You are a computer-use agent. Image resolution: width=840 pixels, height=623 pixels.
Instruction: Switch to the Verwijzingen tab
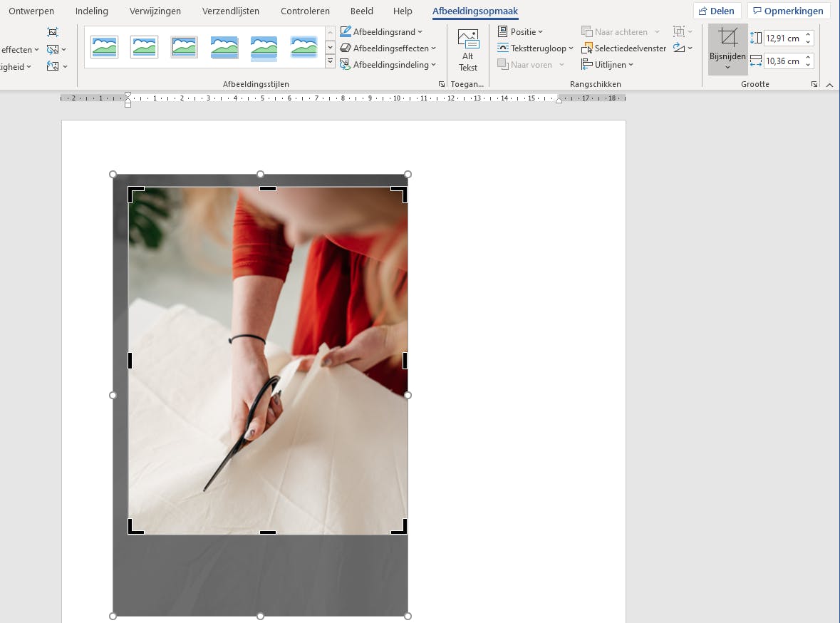pyautogui.click(x=155, y=11)
